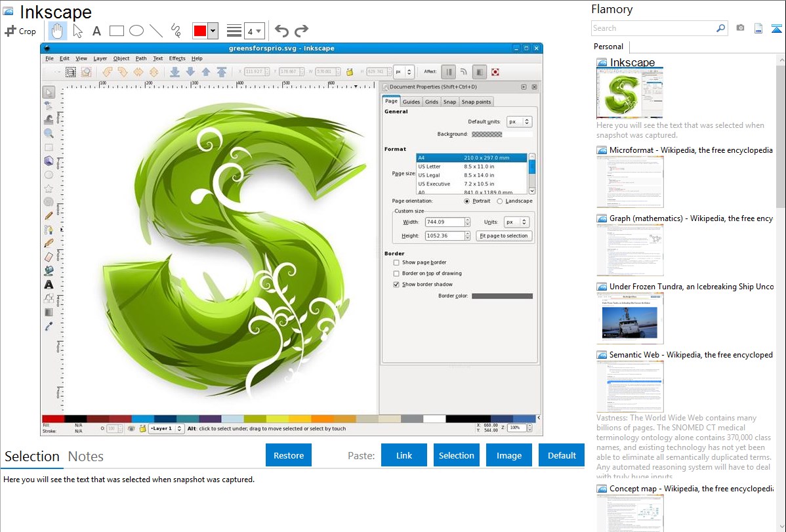Viewport: 786px width, 532px height.
Task: Click the Restore button
Action: pyautogui.click(x=289, y=455)
